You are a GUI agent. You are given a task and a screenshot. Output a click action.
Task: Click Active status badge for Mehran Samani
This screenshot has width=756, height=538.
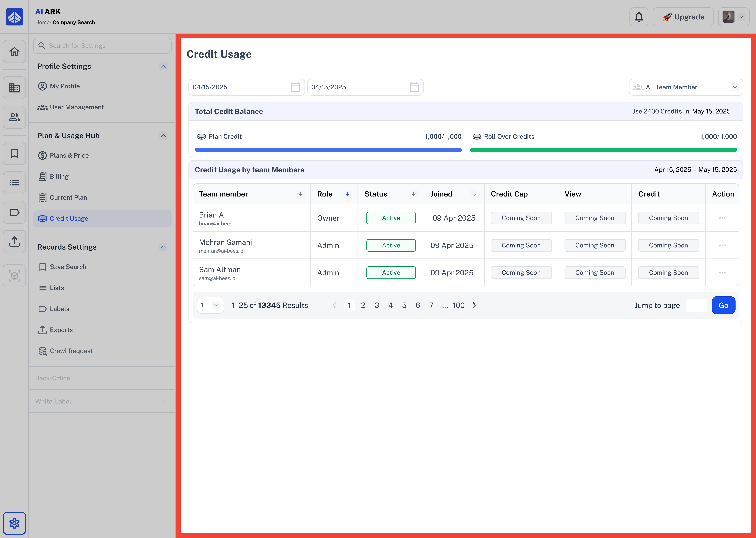[x=391, y=245]
